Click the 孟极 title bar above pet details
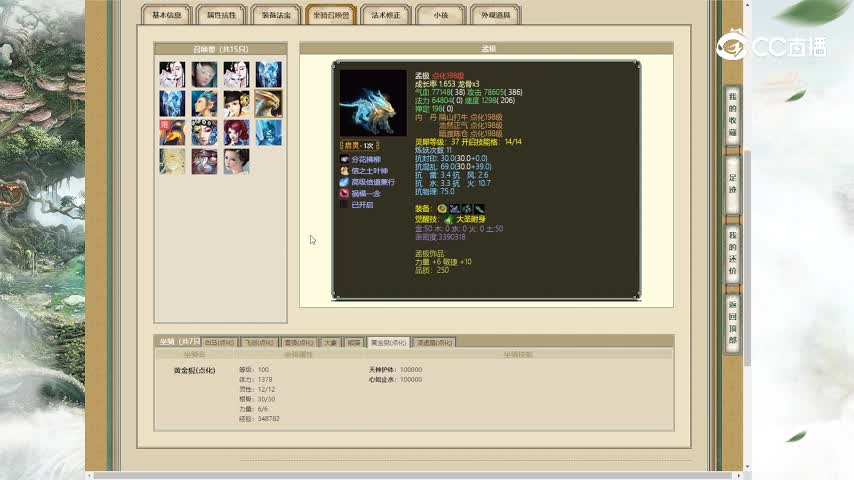 click(x=487, y=48)
